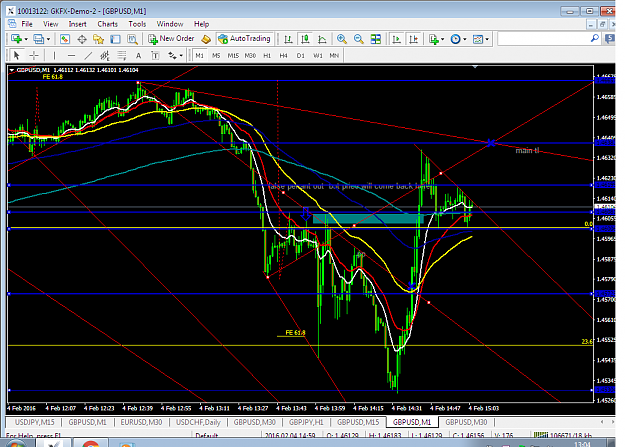This screenshot has width=625, height=447.
Task: Select the Crosshair tool
Action: 34,55
